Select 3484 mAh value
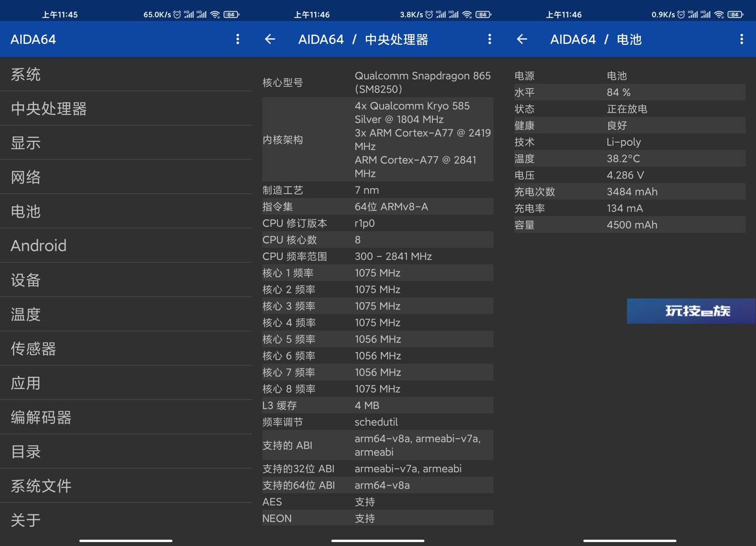The width and height of the screenshot is (756, 546). [632, 192]
